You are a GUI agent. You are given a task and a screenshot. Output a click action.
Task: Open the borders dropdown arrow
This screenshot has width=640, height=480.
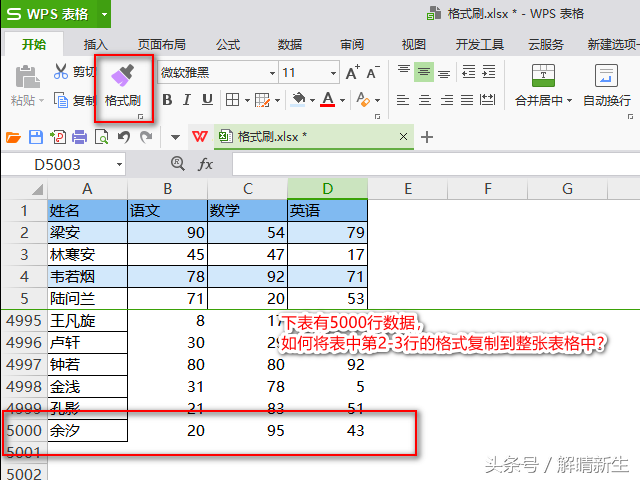247,100
